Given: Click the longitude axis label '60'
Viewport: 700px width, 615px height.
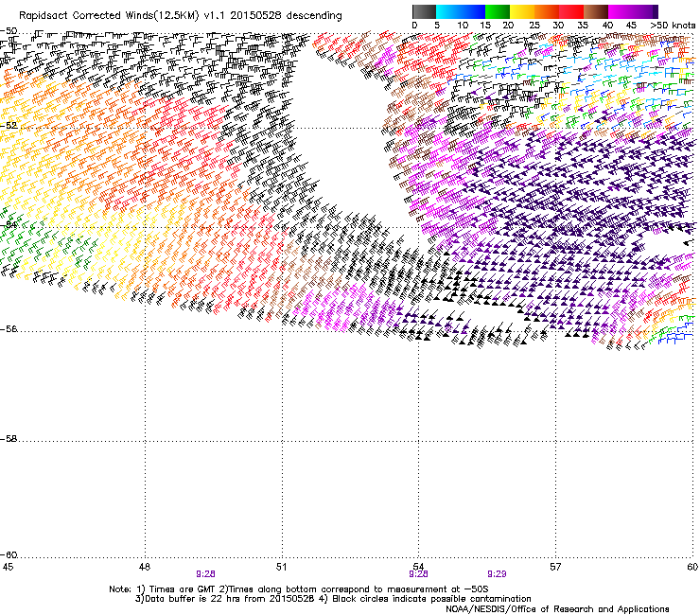Looking at the screenshot, I should [692, 567].
